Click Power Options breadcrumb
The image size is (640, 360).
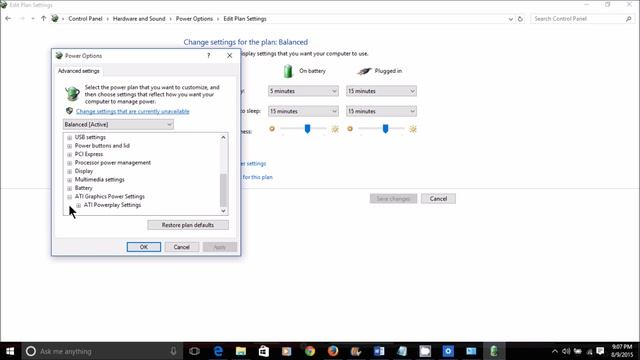click(x=194, y=19)
